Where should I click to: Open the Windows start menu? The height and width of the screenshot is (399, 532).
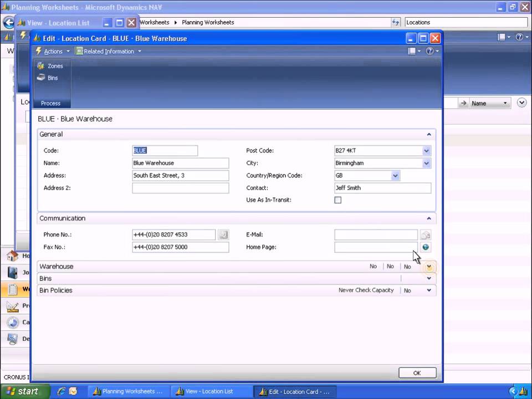point(24,392)
